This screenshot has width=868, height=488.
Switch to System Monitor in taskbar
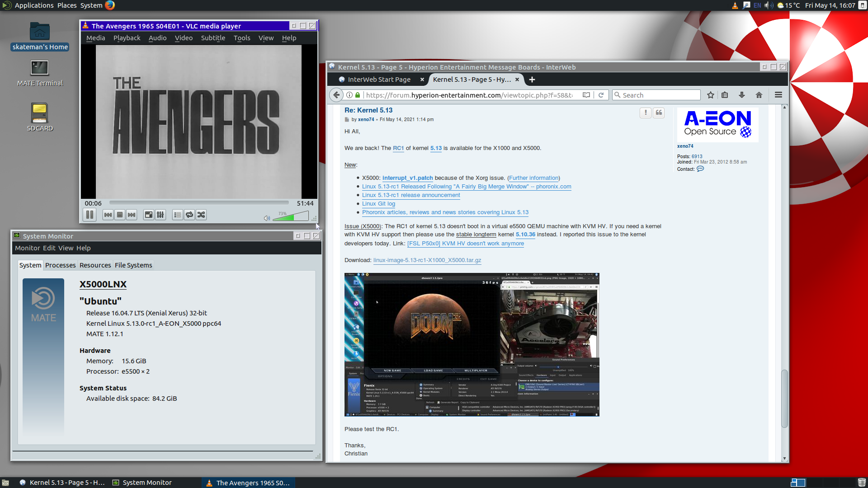(142, 483)
